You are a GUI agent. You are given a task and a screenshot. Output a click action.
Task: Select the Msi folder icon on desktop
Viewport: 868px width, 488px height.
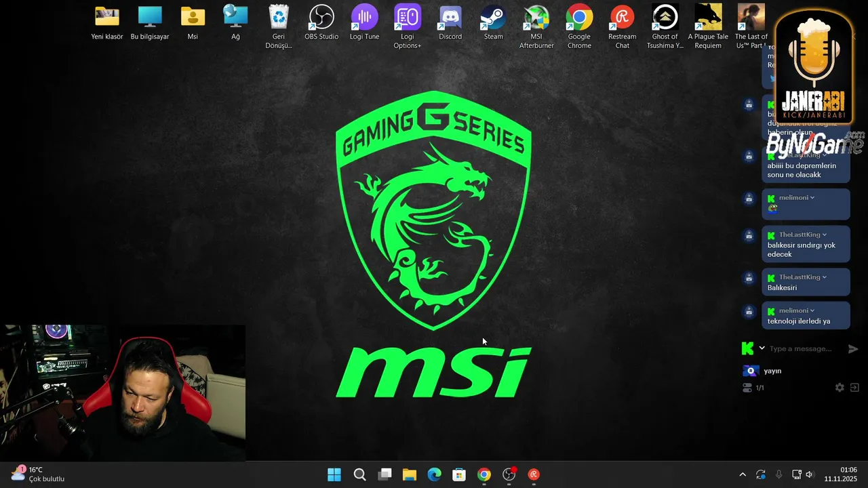(x=193, y=23)
